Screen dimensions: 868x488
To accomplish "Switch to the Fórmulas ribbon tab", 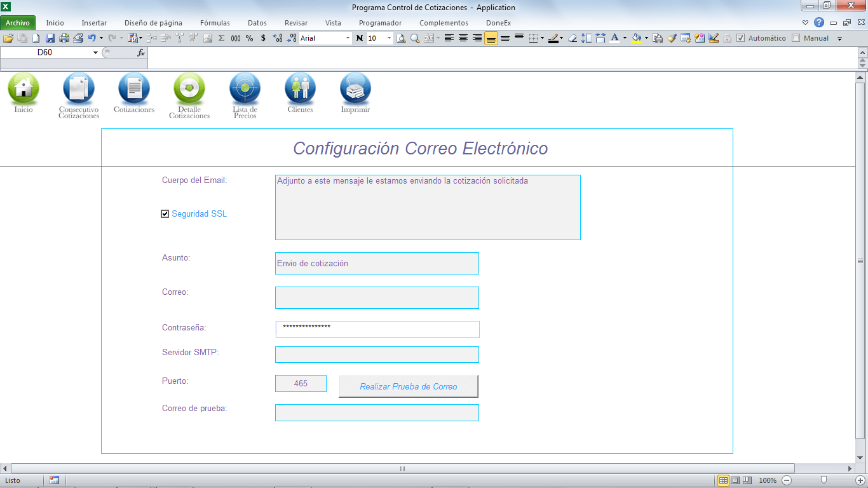I will pyautogui.click(x=215, y=23).
